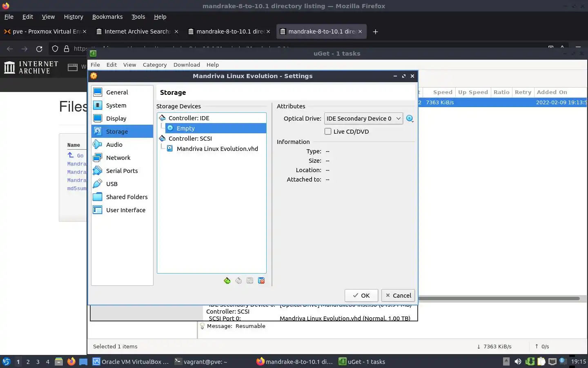Select the uGet download row showing 7363 KiB/s
588x368 pixels.
point(503,103)
